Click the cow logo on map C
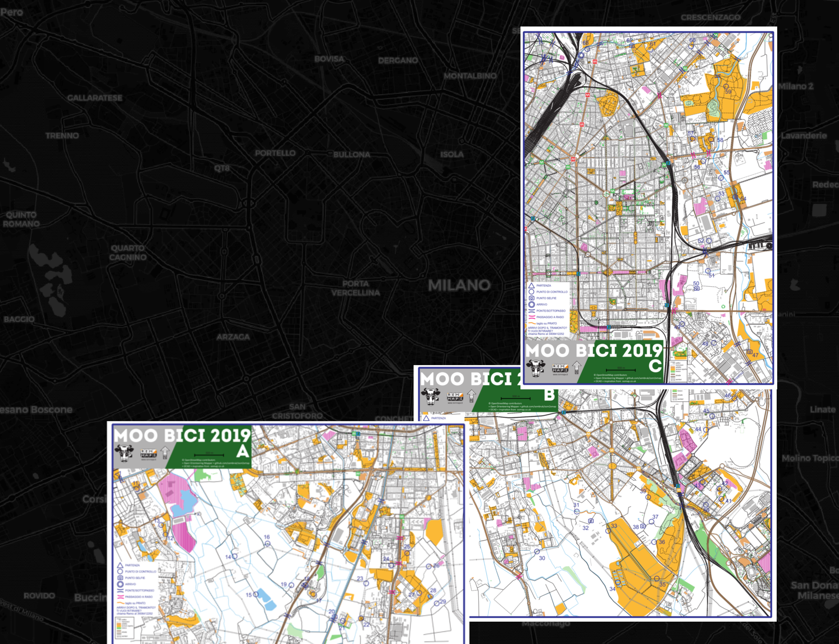Image resolution: width=839 pixels, height=644 pixels. click(x=535, y=368)
